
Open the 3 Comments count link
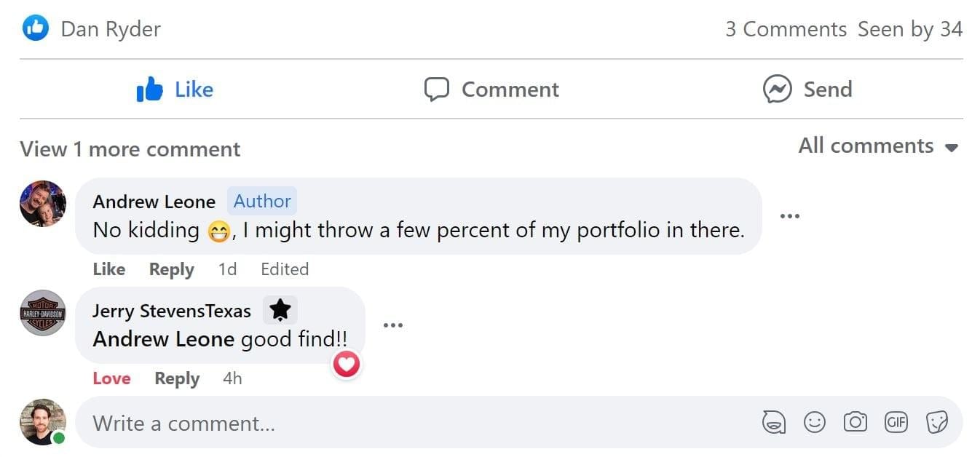(x=786, y=29)
